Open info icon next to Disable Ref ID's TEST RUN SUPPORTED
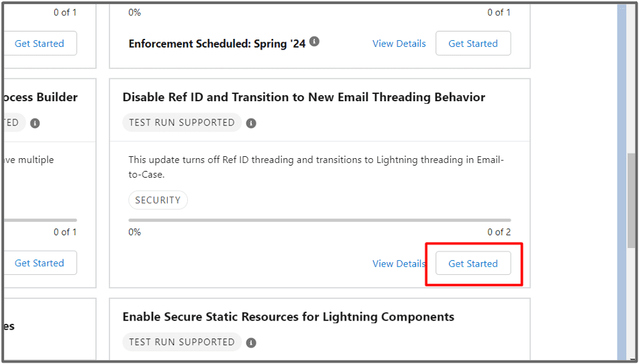This screenshot has width=639, height=364. (251, 123)
